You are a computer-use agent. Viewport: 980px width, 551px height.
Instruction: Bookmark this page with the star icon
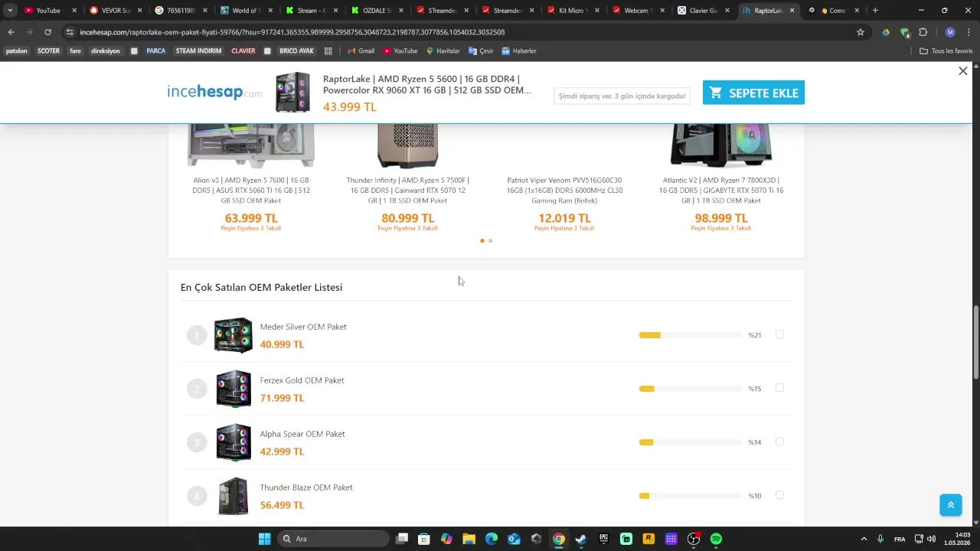[861, 32]
